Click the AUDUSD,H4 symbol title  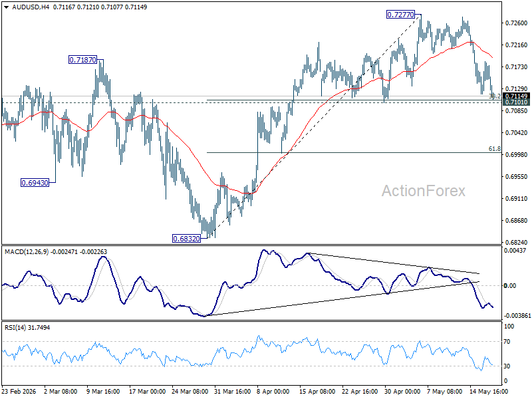(31, 7)
